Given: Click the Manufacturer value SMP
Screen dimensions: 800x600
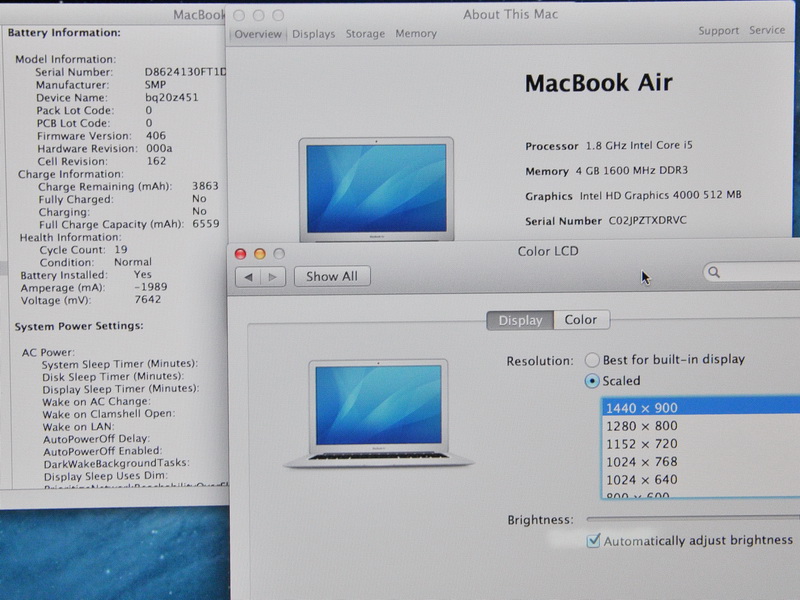Looking at the screenshot, I should tap(155, 85).
